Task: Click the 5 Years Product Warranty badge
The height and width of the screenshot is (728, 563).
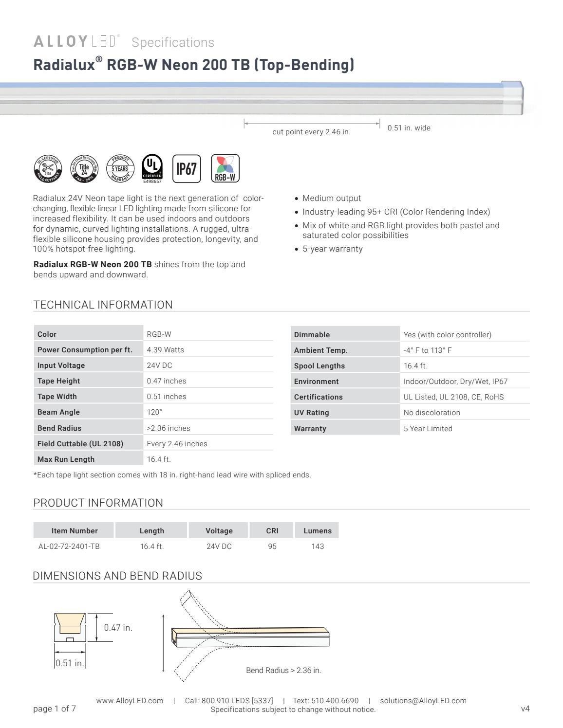Action: [120, 168]
